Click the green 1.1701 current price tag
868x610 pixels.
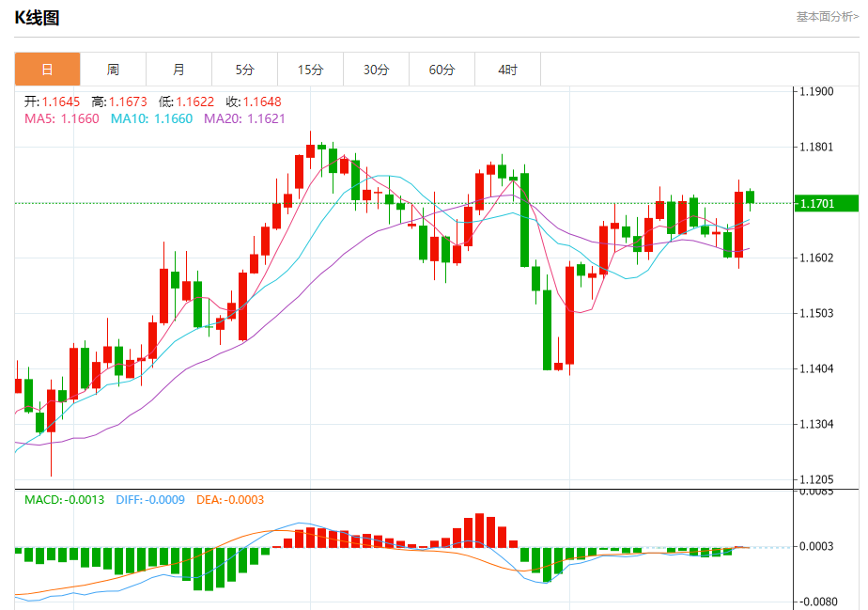[825, 203]
